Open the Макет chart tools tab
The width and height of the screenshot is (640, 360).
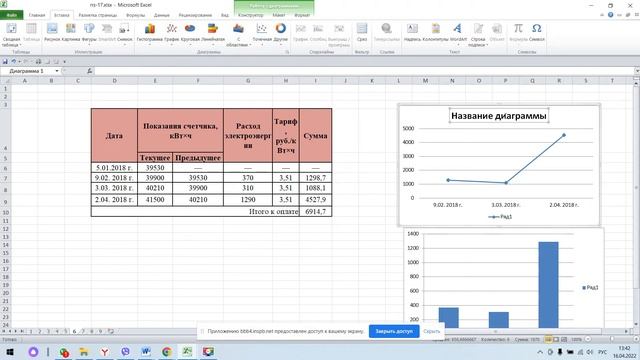click(x=279, y=15)
